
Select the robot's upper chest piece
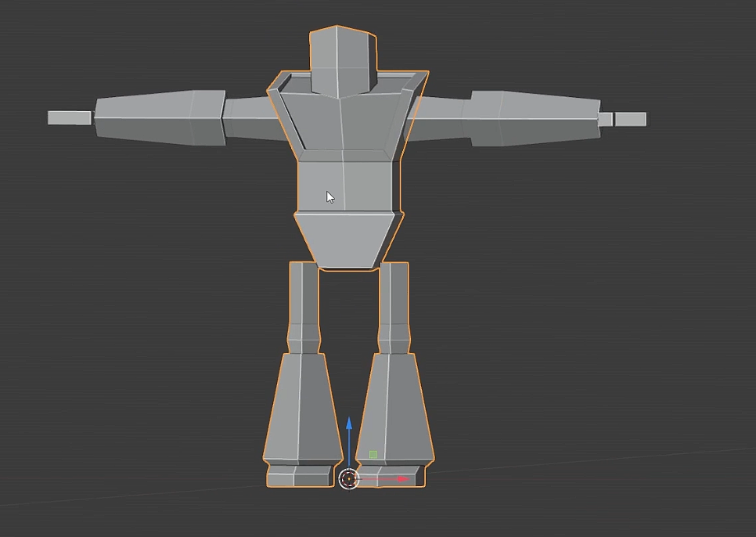[x=347, y=116]
